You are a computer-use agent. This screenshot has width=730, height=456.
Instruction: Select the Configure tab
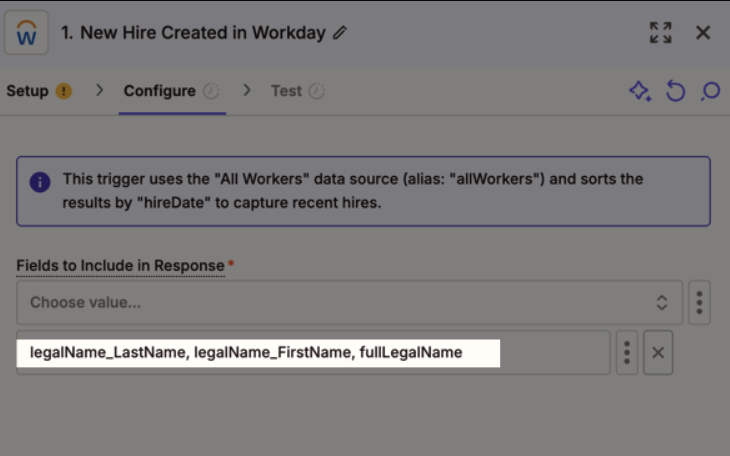point(159,91)
